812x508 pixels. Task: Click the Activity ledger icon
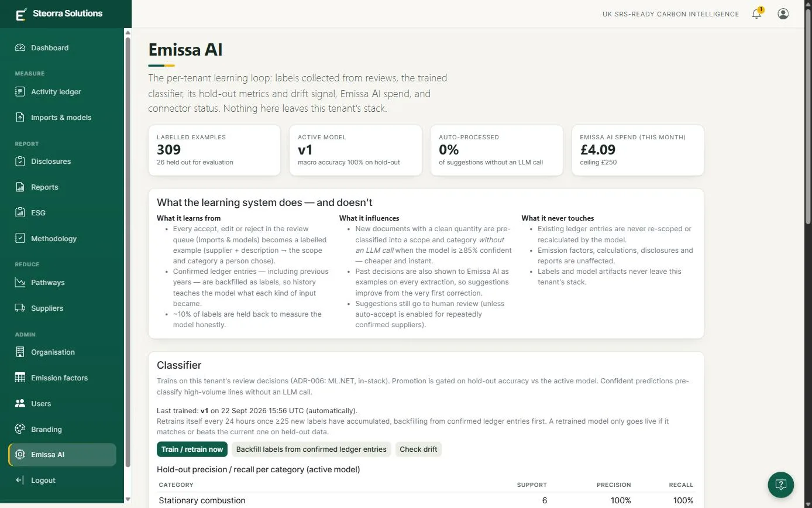pos(20,92)
